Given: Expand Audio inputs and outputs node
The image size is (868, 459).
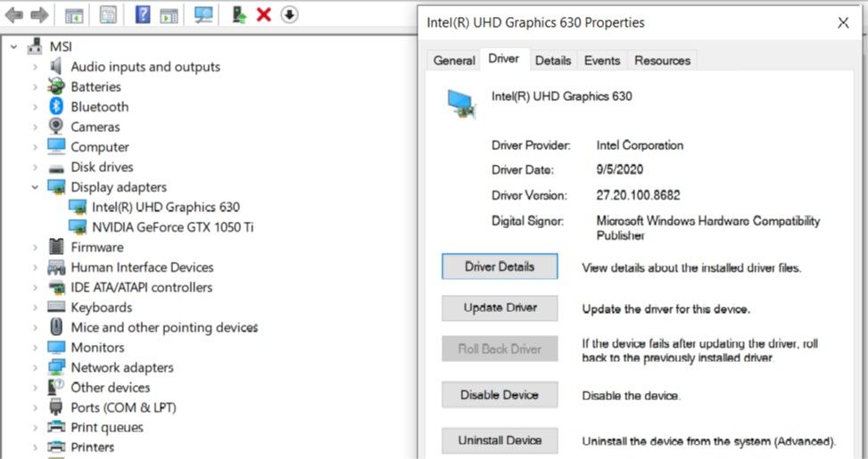Looking at the screenshot, I should [35, 67].
